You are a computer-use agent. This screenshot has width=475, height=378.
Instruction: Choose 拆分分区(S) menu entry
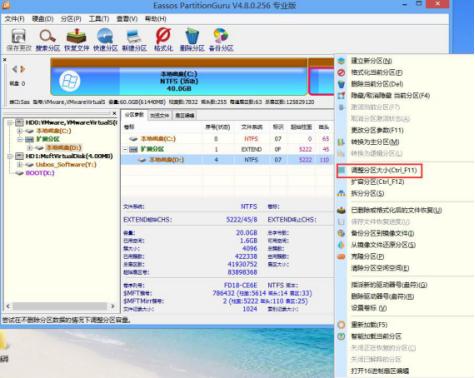point(367,193)
